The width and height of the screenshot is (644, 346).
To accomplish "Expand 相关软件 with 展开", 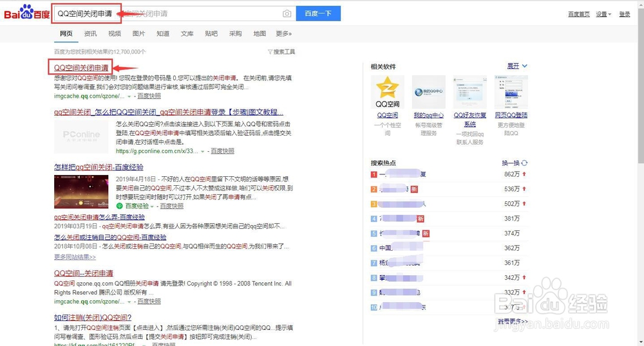I will coord(516,66).
